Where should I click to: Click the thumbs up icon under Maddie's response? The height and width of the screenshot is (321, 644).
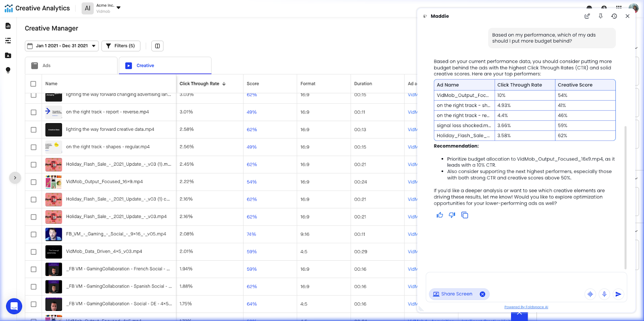(440, 215)
